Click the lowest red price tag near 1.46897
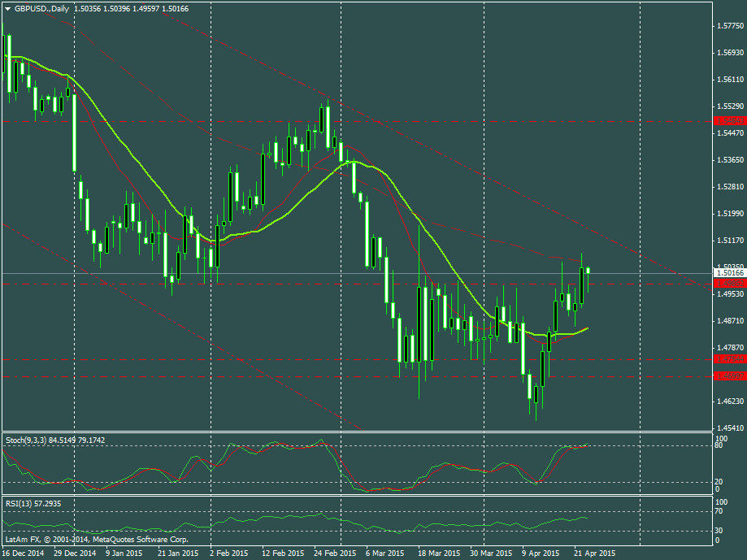Screen dimensions: 747x560 729,376
